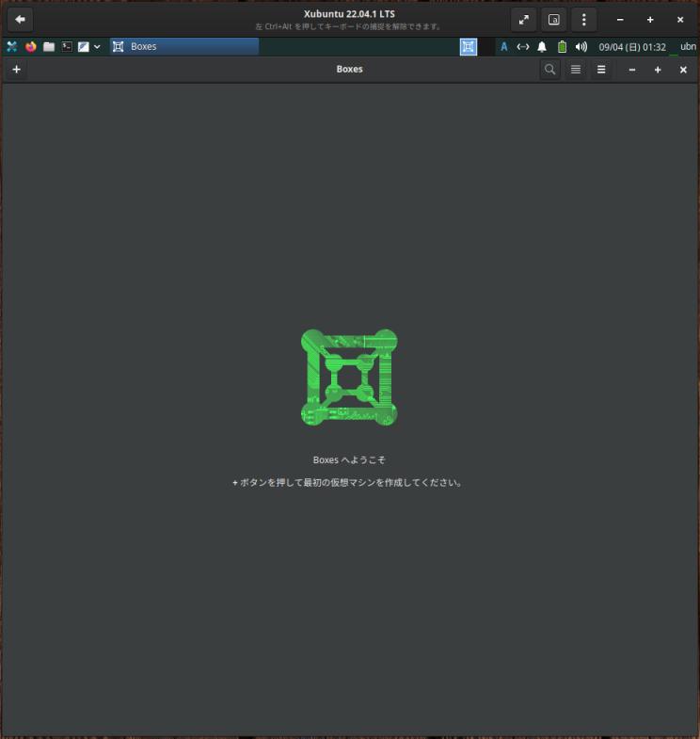
Task: Open the keyboard shortcuts send-key button
Action: [553, 20]
